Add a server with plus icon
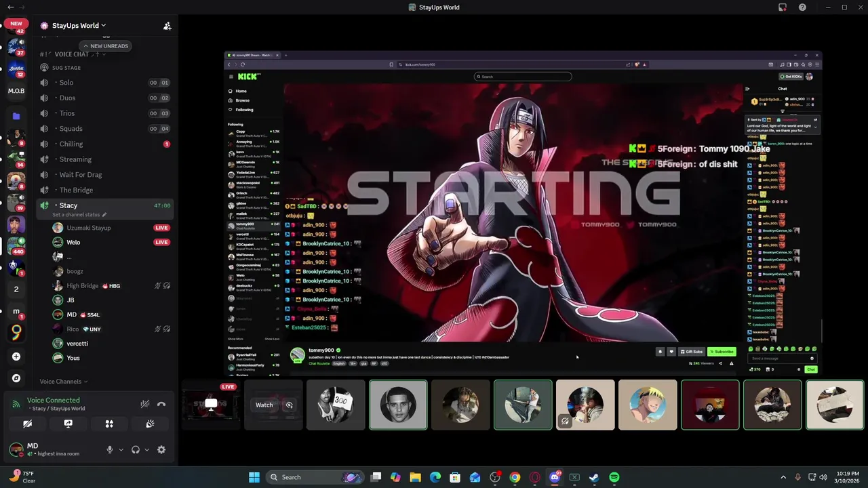868x488 pixels. coord(16,357)
